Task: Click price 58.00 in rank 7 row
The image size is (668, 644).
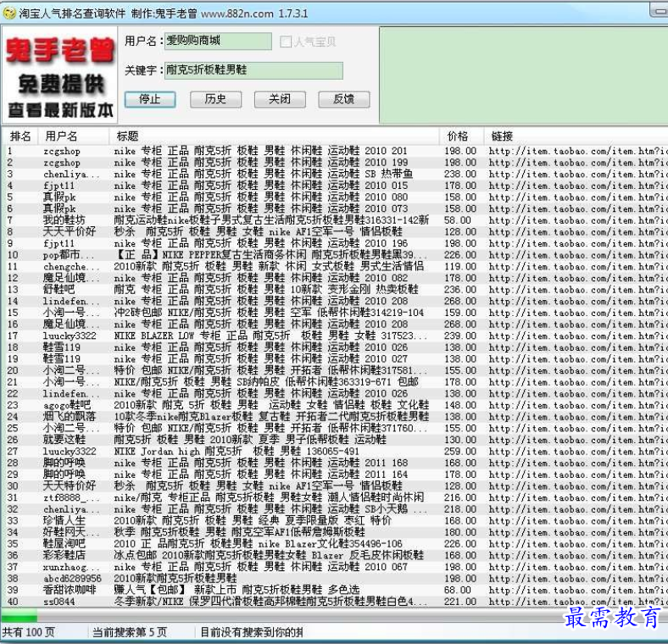Action: [458, 220]
